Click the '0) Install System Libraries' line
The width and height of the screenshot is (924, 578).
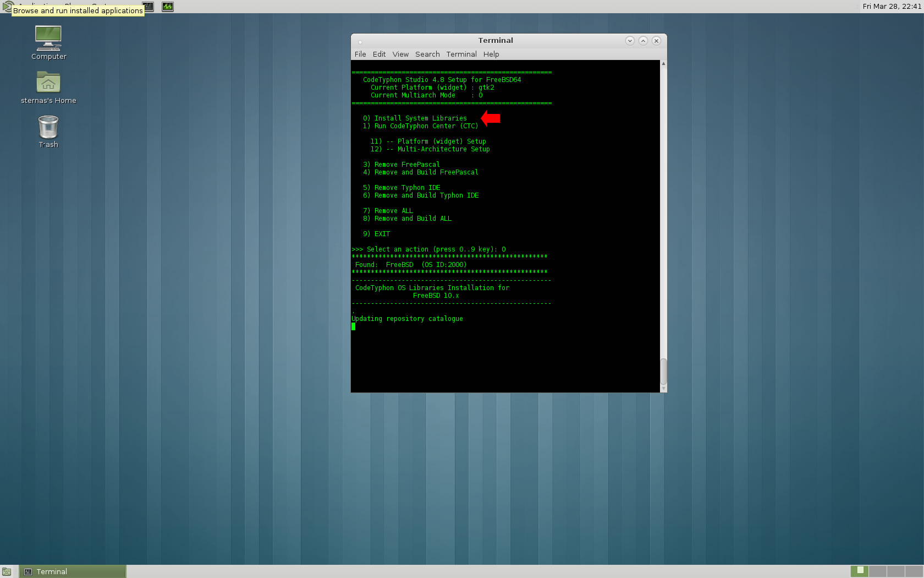coord(415,118)
